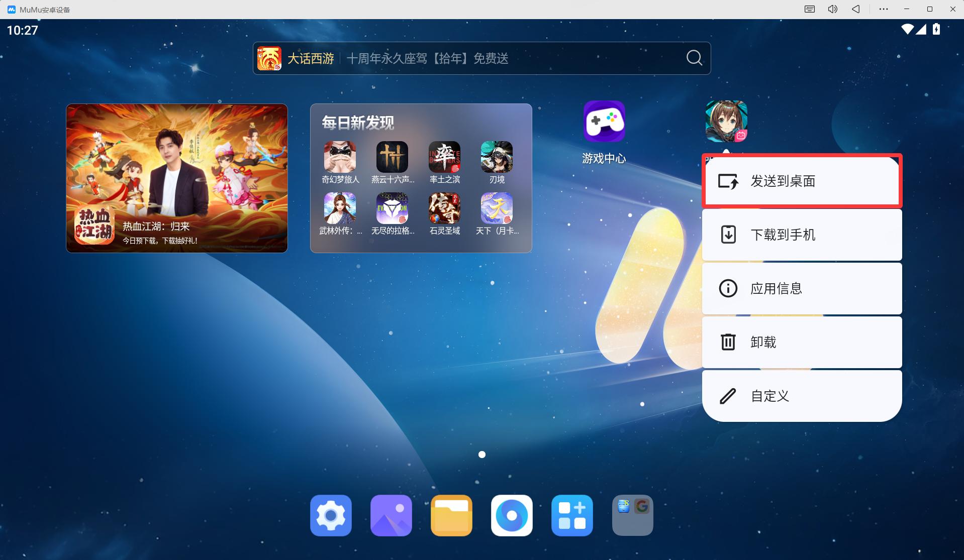Choose 下载到手机 menu option

[802, 235]
